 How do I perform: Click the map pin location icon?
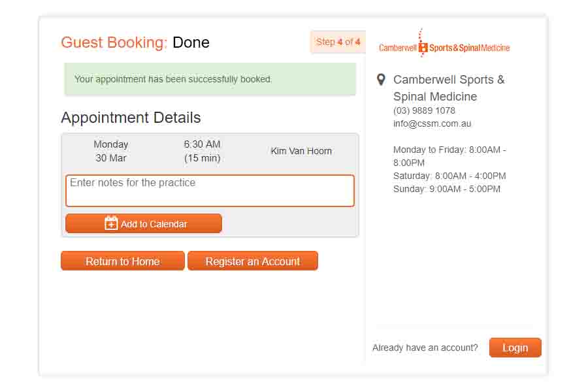[x=381, y=80]
